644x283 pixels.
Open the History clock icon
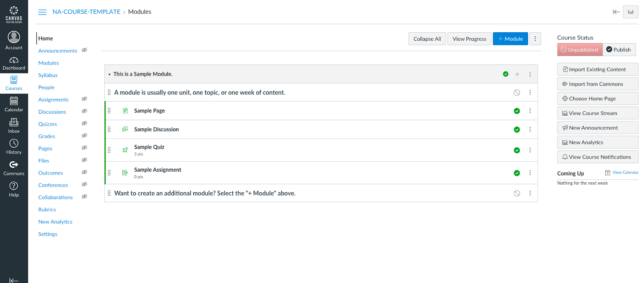(14, 147)
